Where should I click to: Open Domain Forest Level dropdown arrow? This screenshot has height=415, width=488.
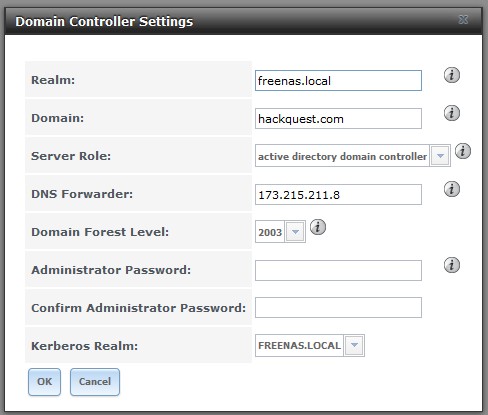(295, 232)
